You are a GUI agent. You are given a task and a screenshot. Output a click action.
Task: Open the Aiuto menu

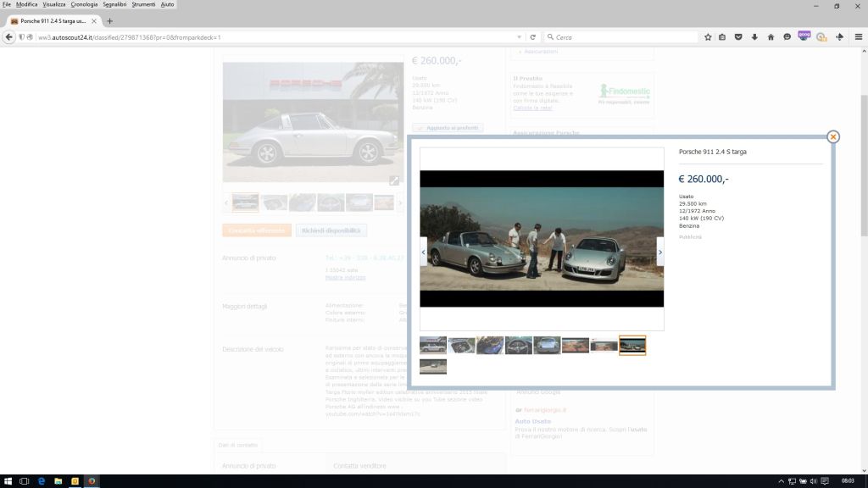click(x=167, y=4)
